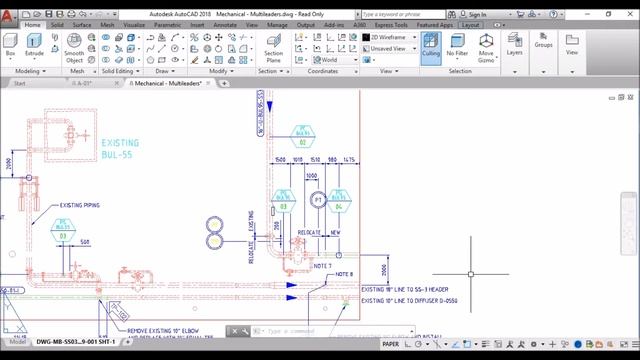Switch to the Annotate ribbon tab
The width and height of the screenshot is (640, 360).
coord(225,25)
